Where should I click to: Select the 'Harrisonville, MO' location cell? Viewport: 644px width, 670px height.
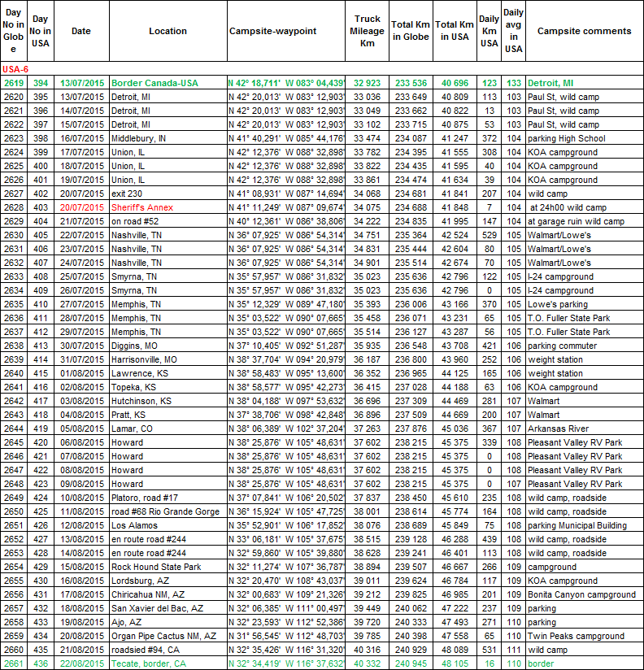146,359
